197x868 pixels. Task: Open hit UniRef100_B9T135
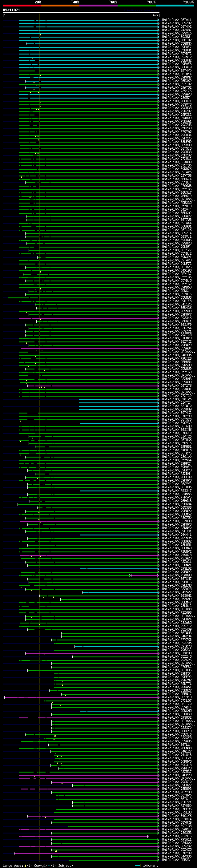[x=176, y=826]
